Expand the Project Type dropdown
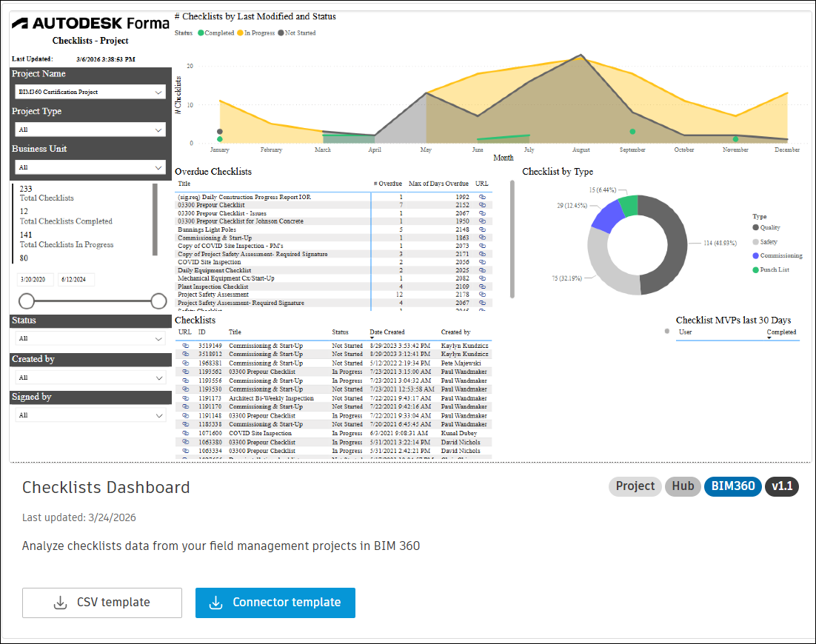 tap(90, 130)
